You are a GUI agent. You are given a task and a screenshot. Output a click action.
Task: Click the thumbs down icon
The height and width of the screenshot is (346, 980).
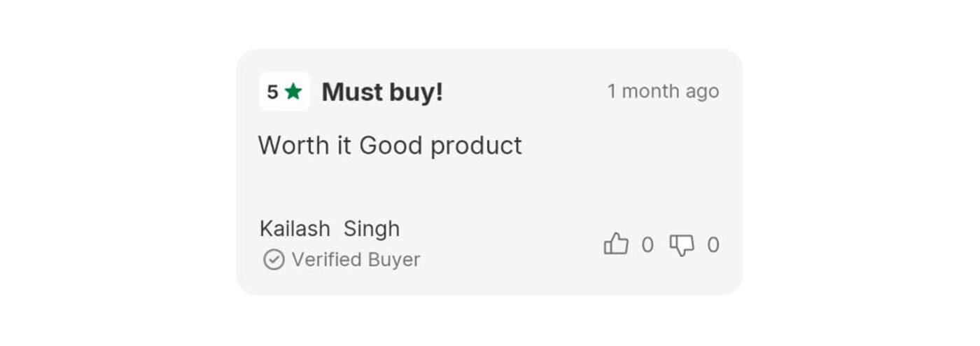681,245
